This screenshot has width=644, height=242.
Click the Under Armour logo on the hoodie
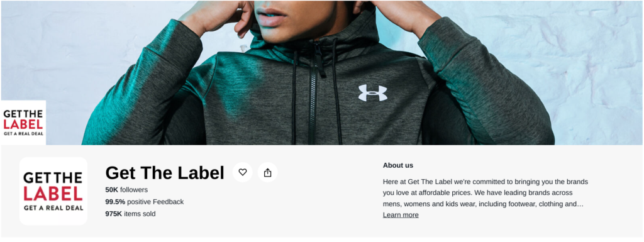pyautogui.click(x=372, y=92)
